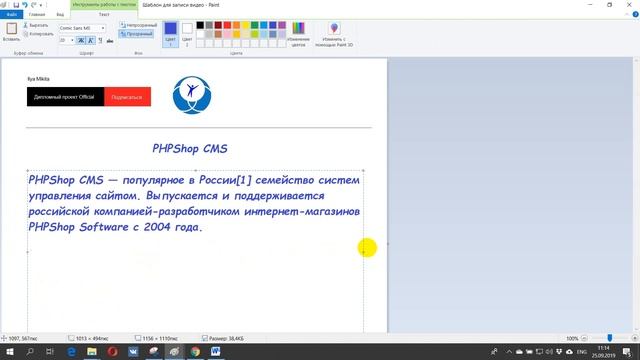
Task: Open Microsoft Word from the taskbar
Action: click(216, 351)
